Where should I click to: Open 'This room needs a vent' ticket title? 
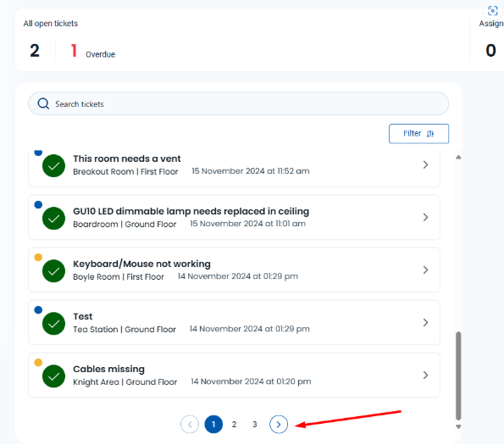(x=127, y=159)
